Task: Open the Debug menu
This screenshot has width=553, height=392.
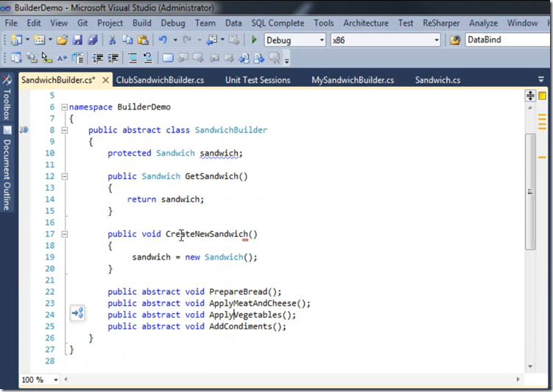Action: point(173,23)
